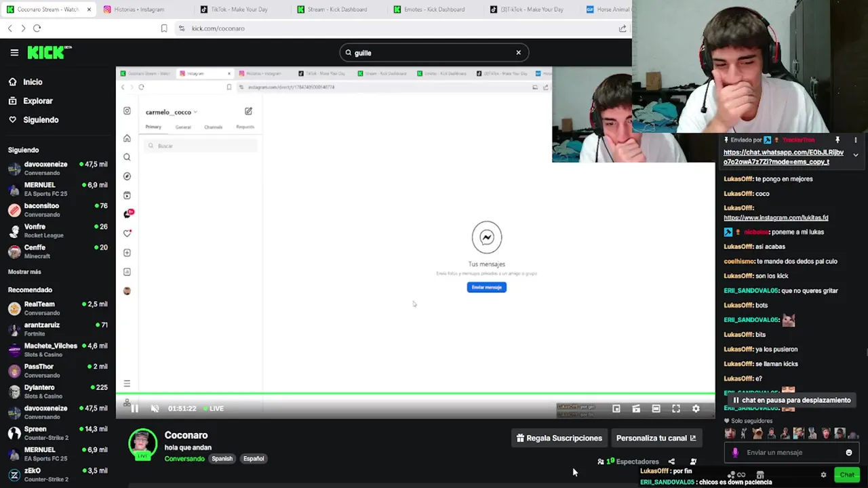
Task: Resume chat via 'chat en pausa para desplazamiento'
Action: pos(791,401)
